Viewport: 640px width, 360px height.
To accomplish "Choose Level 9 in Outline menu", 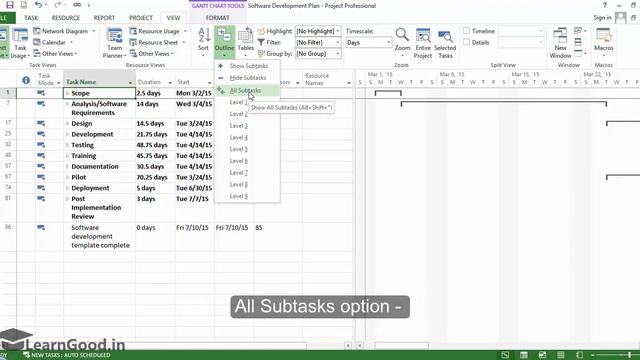I will click(x=247, y=196).
